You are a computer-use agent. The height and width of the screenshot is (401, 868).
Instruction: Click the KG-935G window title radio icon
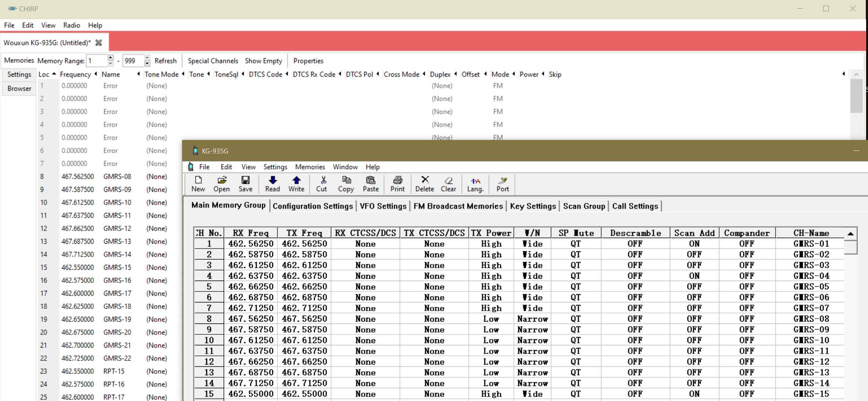tap(195, 151)
